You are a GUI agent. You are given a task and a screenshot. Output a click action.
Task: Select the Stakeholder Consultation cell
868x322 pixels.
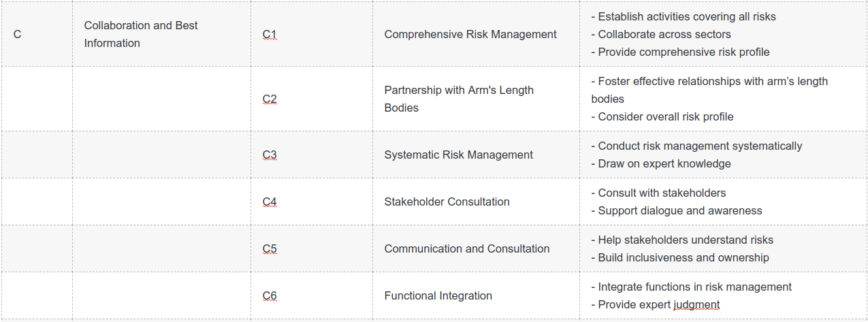coord(476,202)
